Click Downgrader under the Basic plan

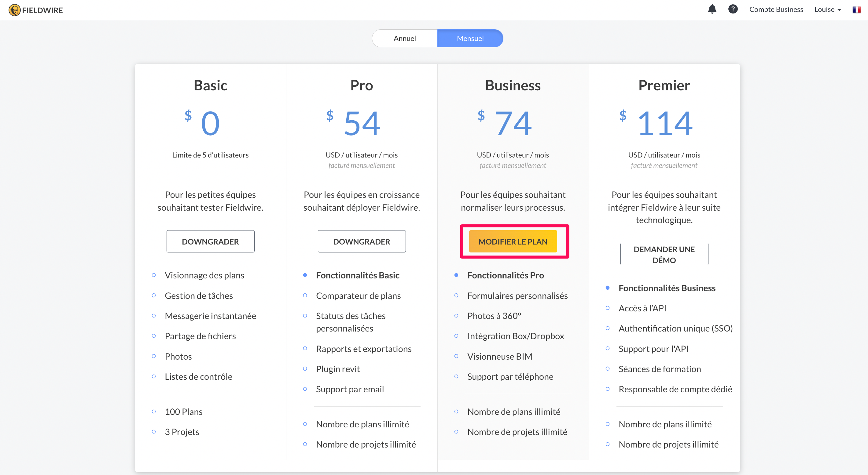click(x=210, y=241)
